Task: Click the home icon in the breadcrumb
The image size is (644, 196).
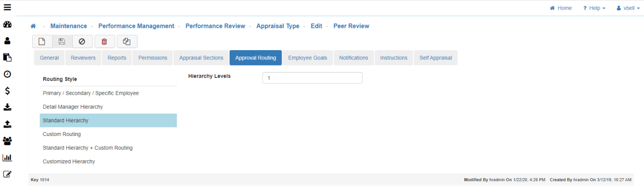Action: pos(33,26)
